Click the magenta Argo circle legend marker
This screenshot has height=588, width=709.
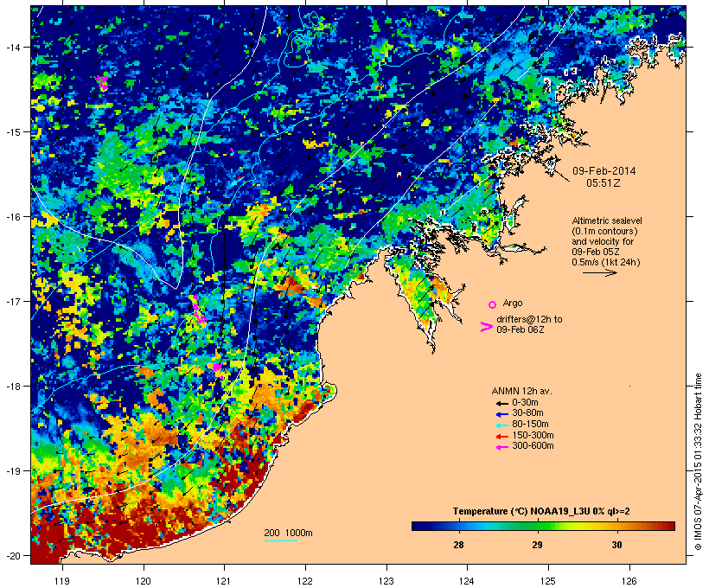(x=493, y=304)
